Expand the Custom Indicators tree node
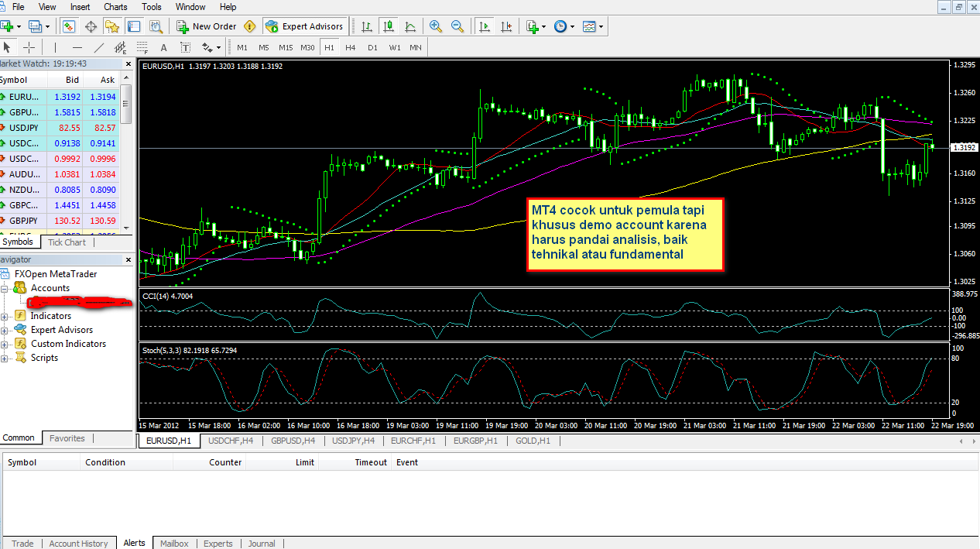This screenshot has height=549, width=980. point(5,344)
